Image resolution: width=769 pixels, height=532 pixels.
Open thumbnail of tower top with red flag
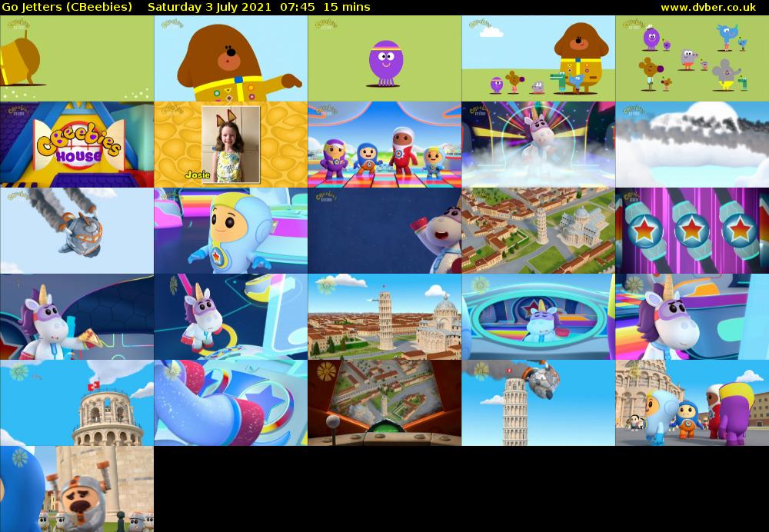point(76,403)
